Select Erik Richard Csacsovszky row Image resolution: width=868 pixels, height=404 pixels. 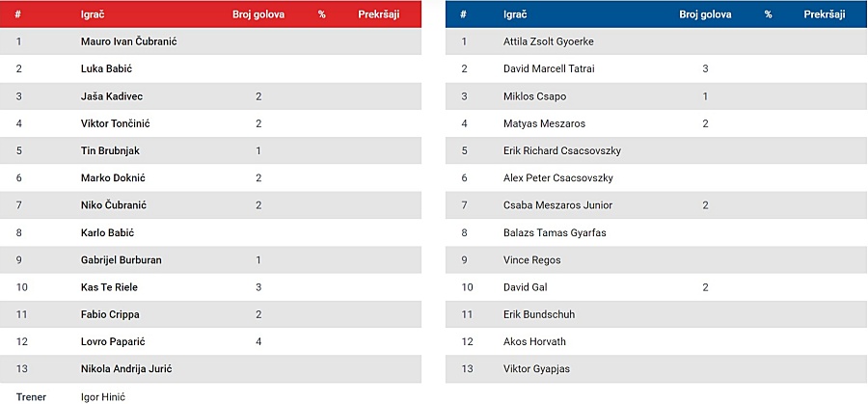pyautogui.click(x=657, y=150)
